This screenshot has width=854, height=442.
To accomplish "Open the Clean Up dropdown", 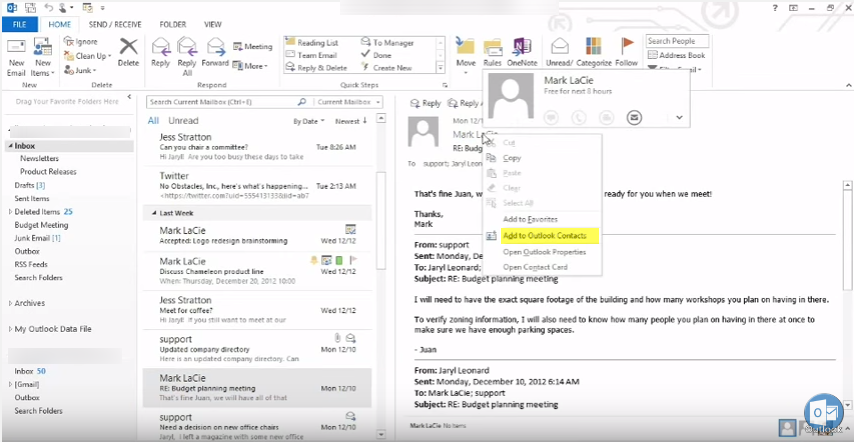I will click(88, 56).
